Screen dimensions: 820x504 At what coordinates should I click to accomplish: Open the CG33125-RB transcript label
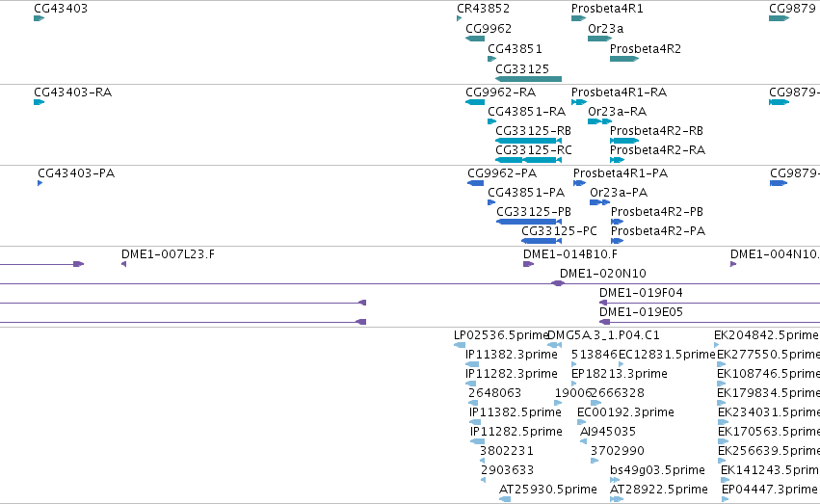click(533, 131)
